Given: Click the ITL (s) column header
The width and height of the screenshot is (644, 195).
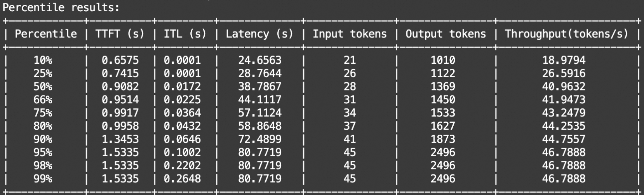Looking at the screenshot, I should 184,34.
